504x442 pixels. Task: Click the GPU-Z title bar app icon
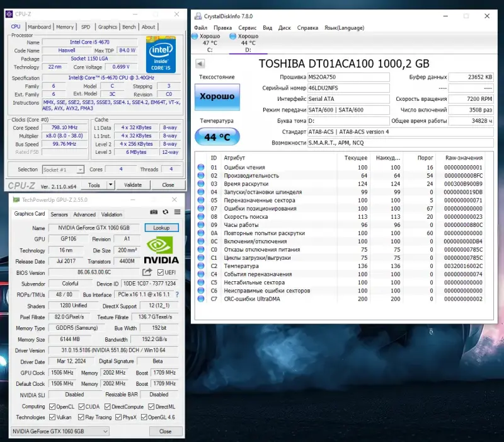tap(16, 200)
